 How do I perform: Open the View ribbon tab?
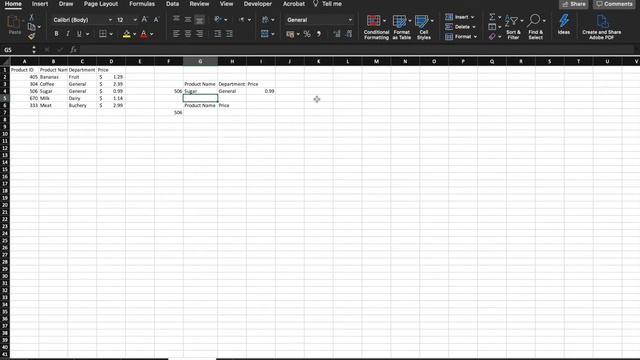226,4
